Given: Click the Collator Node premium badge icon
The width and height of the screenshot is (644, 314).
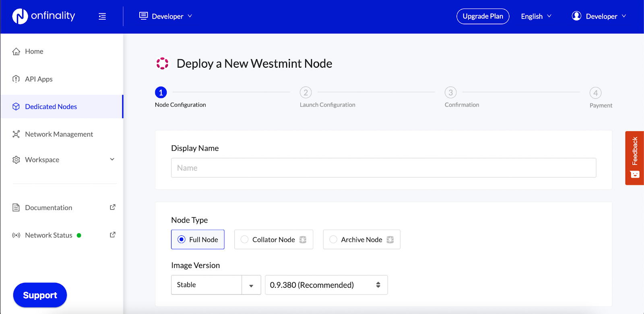Looking at the screenshot, I should 303,239.
